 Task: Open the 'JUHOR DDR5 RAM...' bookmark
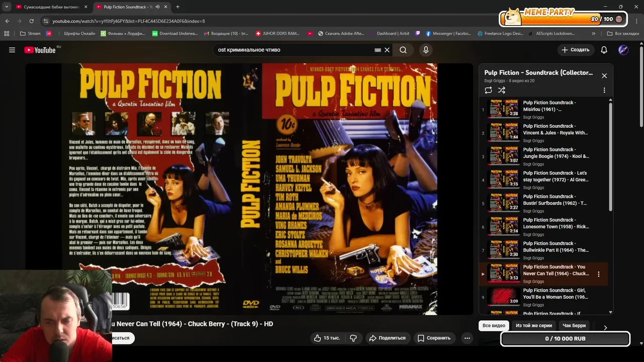pyautogui.click(x=278, y=34)
